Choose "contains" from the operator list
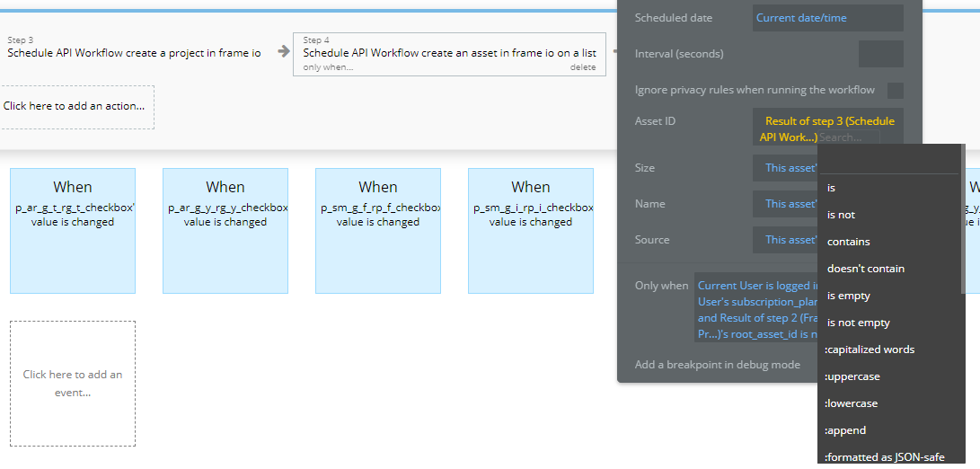 (x=848, y=242)
